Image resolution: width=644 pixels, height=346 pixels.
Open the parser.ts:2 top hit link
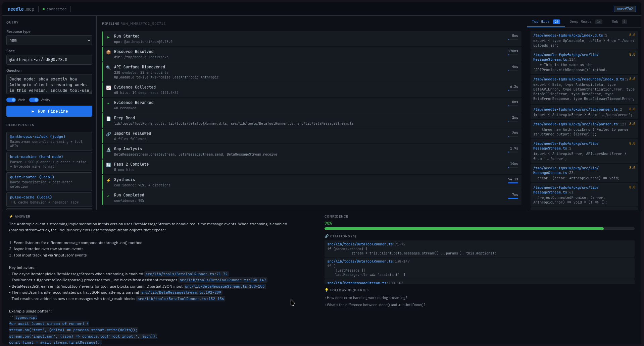click(x=578, y=109)
